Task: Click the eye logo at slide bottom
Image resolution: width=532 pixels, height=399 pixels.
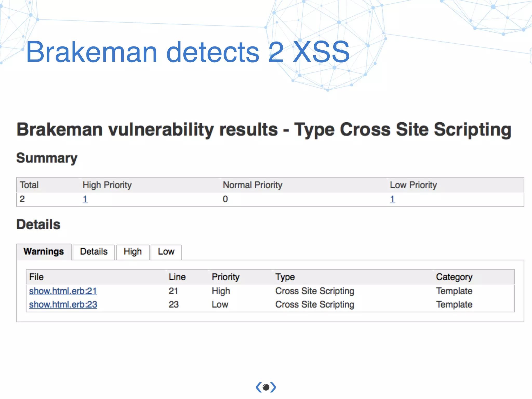Action: coord(266,387)
